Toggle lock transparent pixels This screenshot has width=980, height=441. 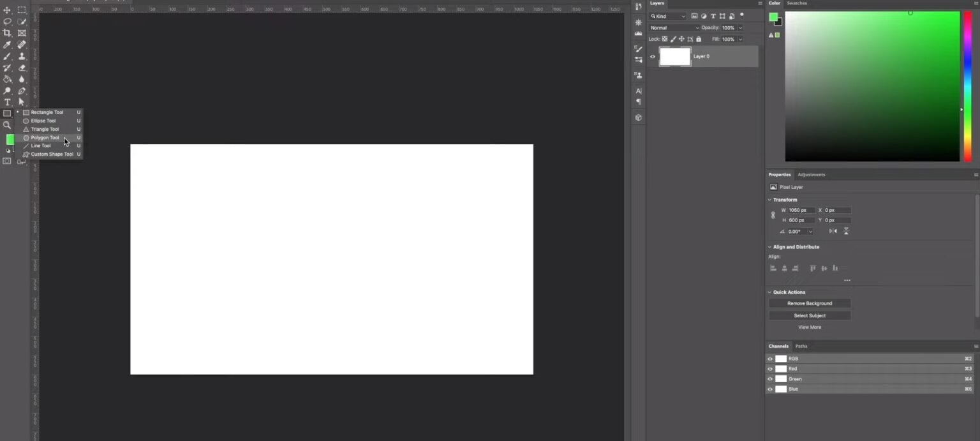click(665, 39)
